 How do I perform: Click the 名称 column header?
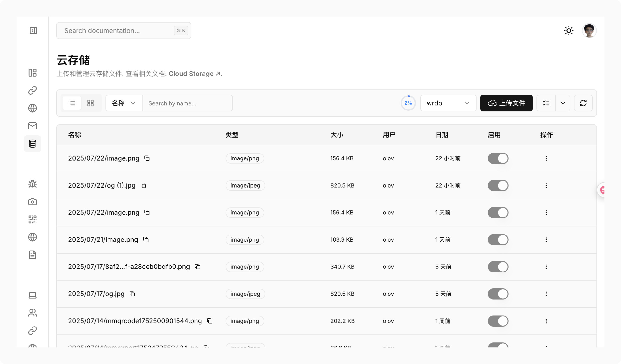click(74, 135)
